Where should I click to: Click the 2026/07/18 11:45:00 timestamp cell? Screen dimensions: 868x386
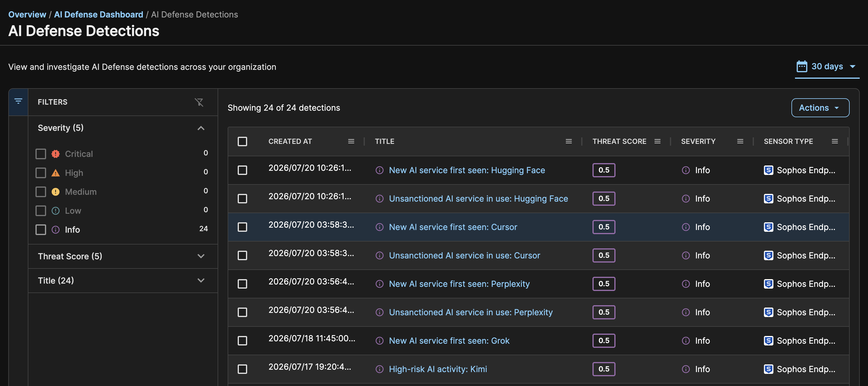click(312, 338)
